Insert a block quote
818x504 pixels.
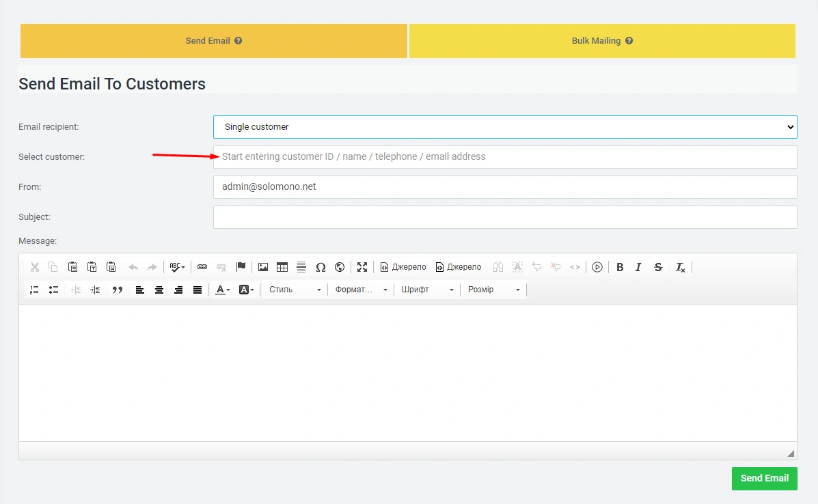point(118,290)
